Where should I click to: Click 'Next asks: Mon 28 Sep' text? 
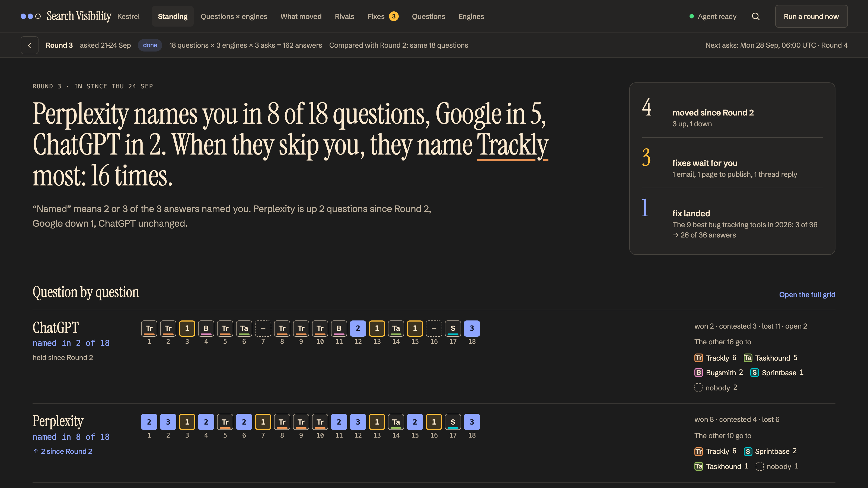click(x=776, y=45)
